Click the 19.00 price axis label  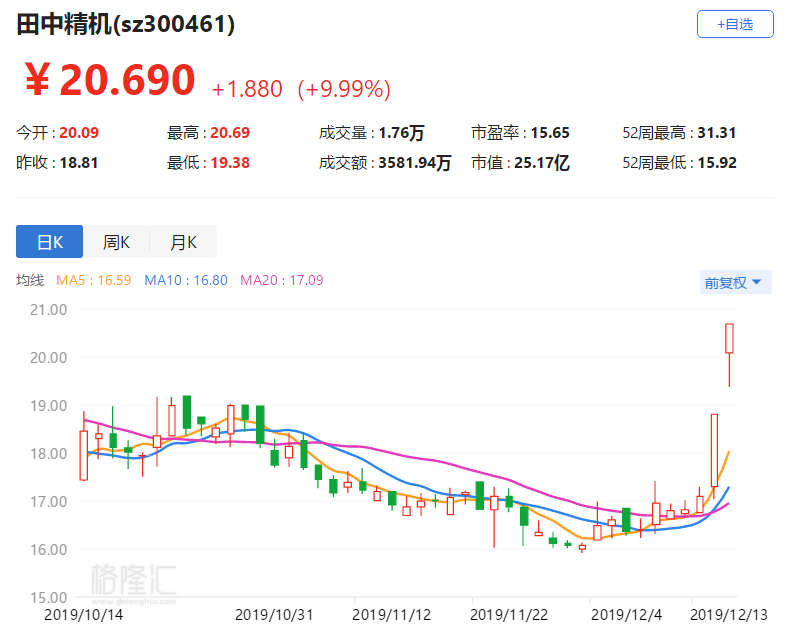coord(48,406)
